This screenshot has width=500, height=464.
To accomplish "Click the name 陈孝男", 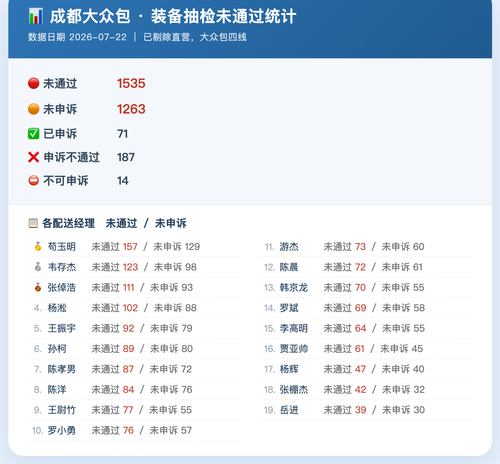I will (62, 369).
